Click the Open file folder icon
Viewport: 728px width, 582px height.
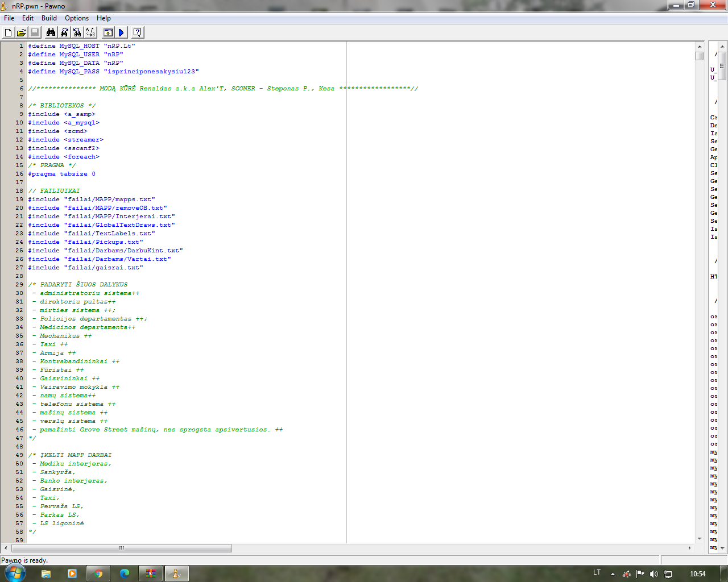point(21,32)
